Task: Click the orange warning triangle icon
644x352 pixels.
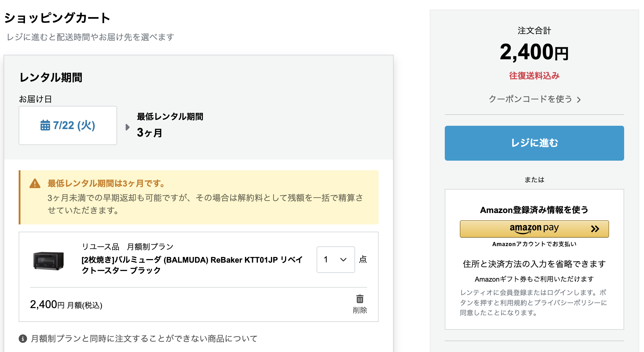Action: pyautogui.click(x=35, y=184)
